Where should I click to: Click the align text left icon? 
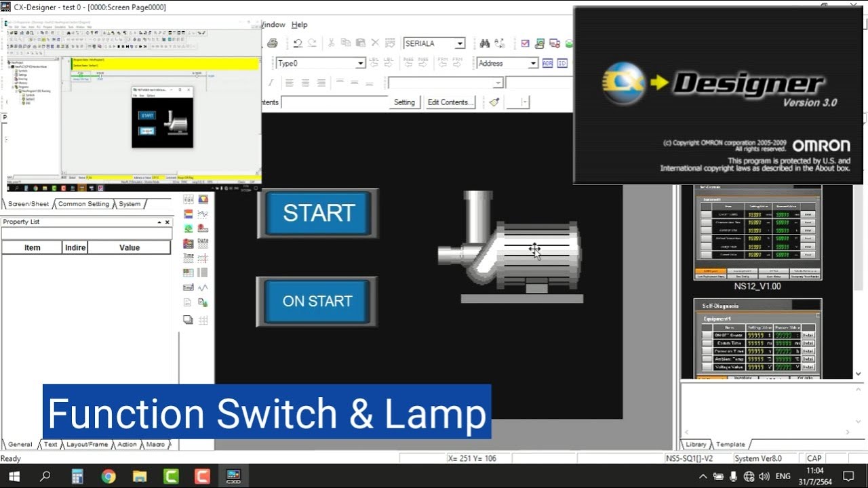click(x=289, y=83)
